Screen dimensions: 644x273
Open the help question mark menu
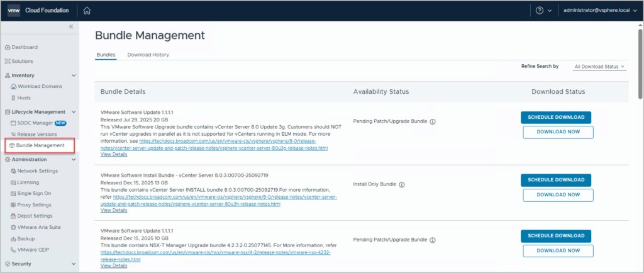pyautogui.click(x=540, y=10)
